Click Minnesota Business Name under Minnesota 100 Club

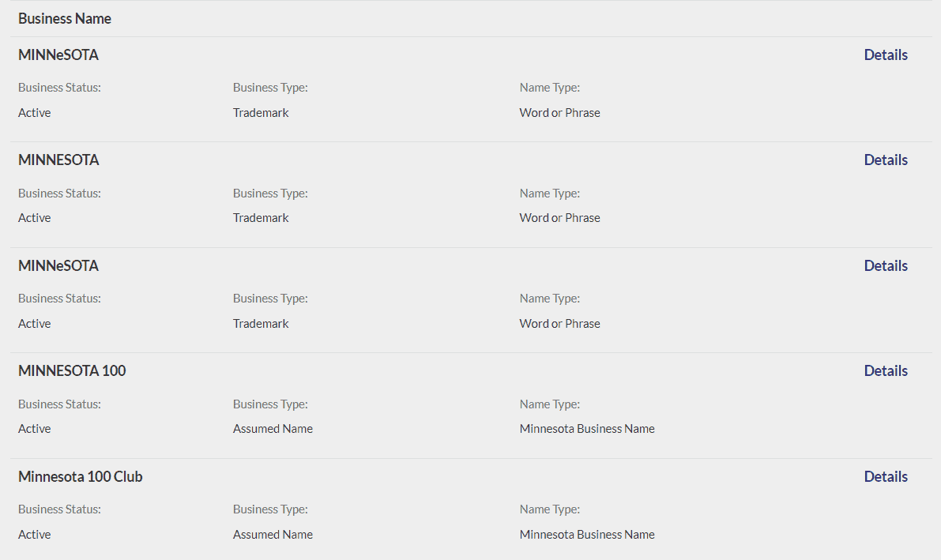pos(587,535)
